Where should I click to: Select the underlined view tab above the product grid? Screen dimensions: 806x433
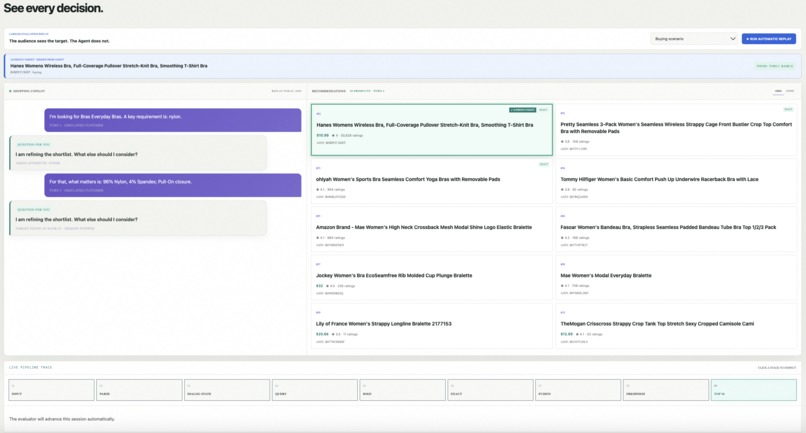[778, 91]
